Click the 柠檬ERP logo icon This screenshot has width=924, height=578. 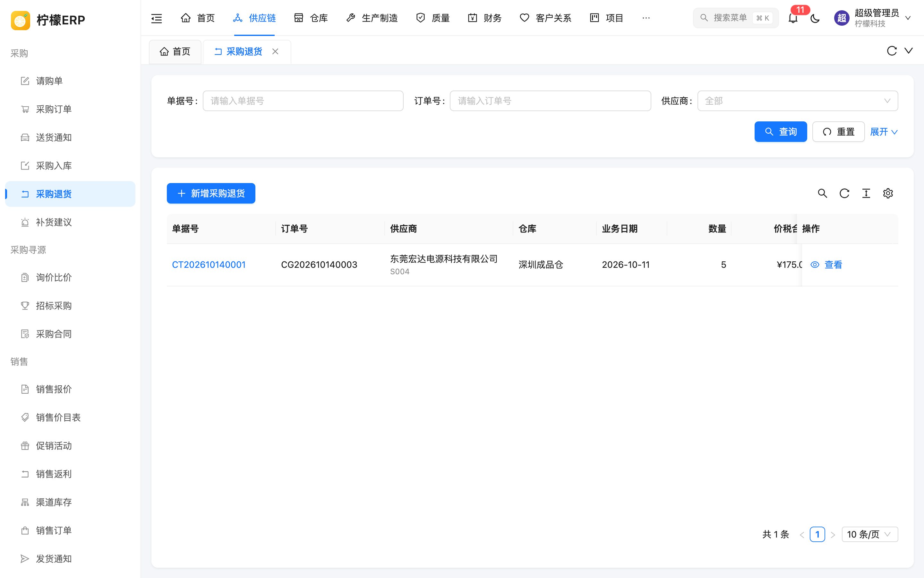pyautogui.click(x=20, y=20)
